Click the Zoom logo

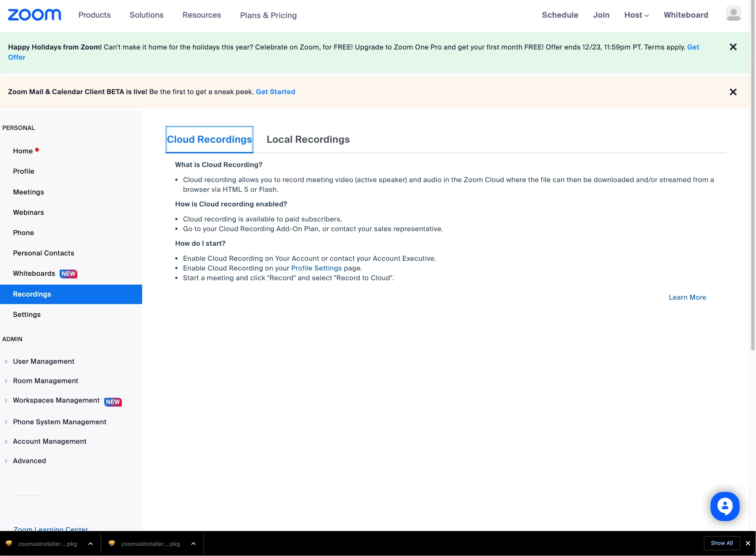tap(34, 15)
